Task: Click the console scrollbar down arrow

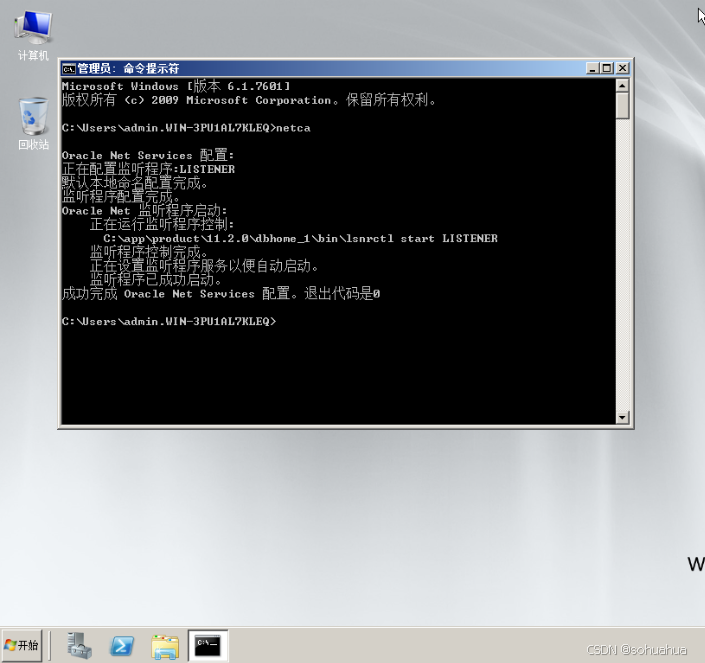Action: 622,417
